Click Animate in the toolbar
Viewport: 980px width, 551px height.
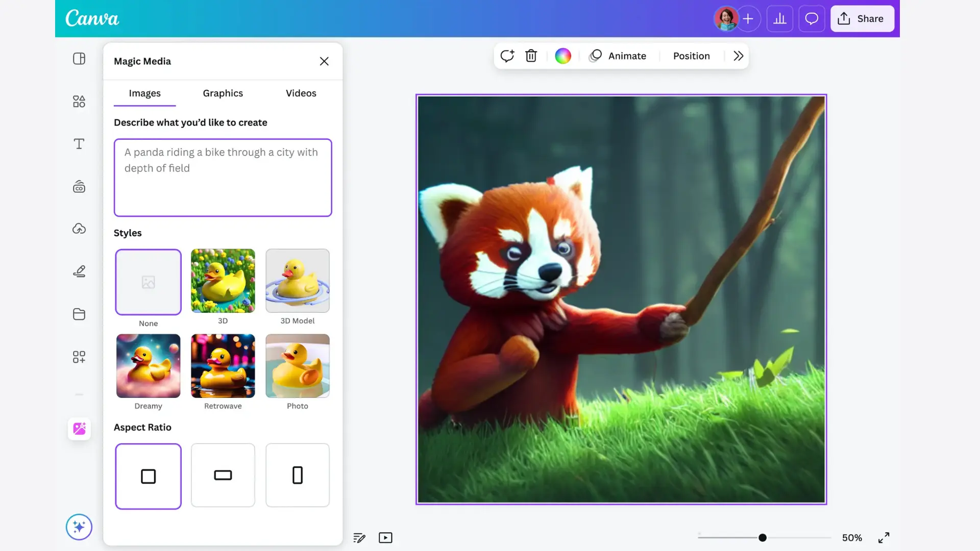[x=619, y=56]
